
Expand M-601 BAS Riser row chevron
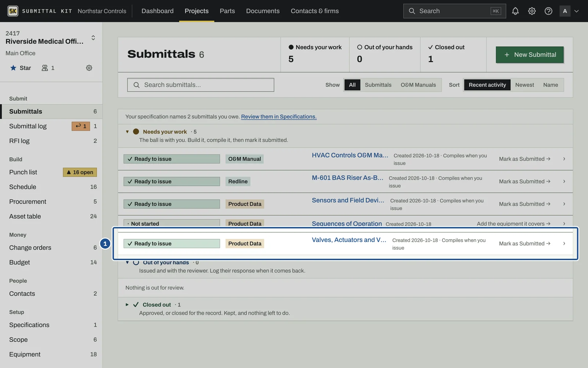(x=564, y=181)
